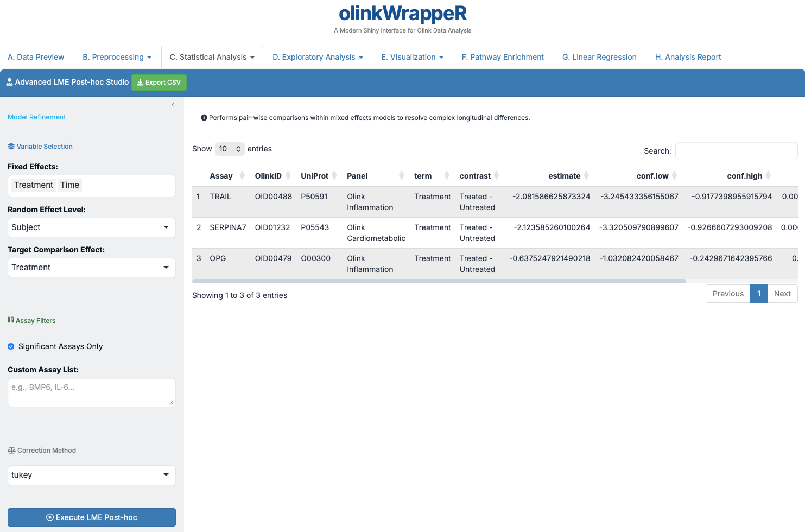This screenshot has height=532, width=805.
Task: Click the contrast column sort icon
Action: coord(496,176)
